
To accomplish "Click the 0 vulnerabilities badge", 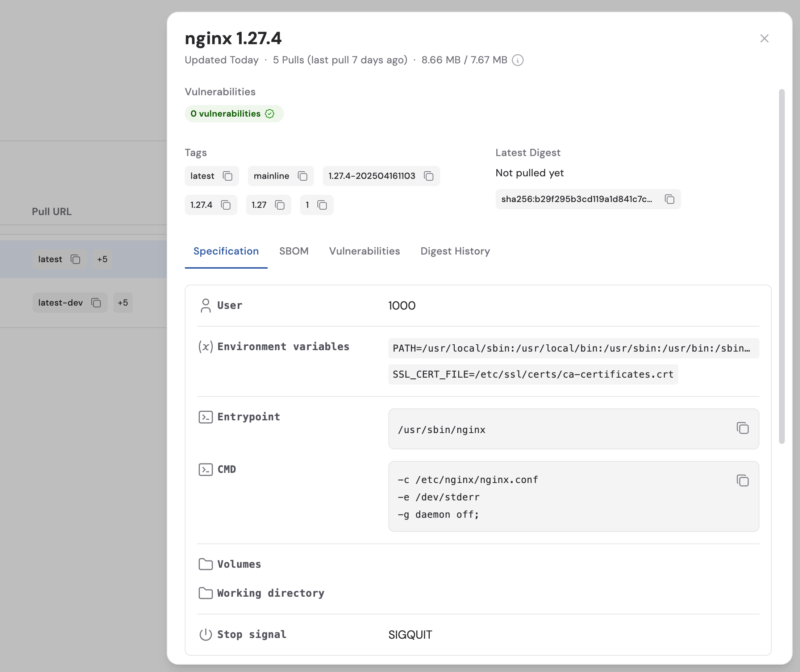I will [x=234, y=114].
